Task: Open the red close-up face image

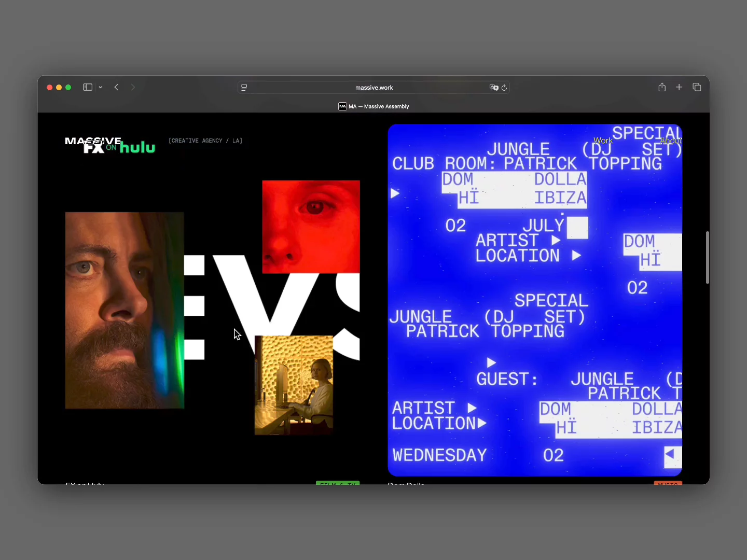Action: (x=311, y=227)
